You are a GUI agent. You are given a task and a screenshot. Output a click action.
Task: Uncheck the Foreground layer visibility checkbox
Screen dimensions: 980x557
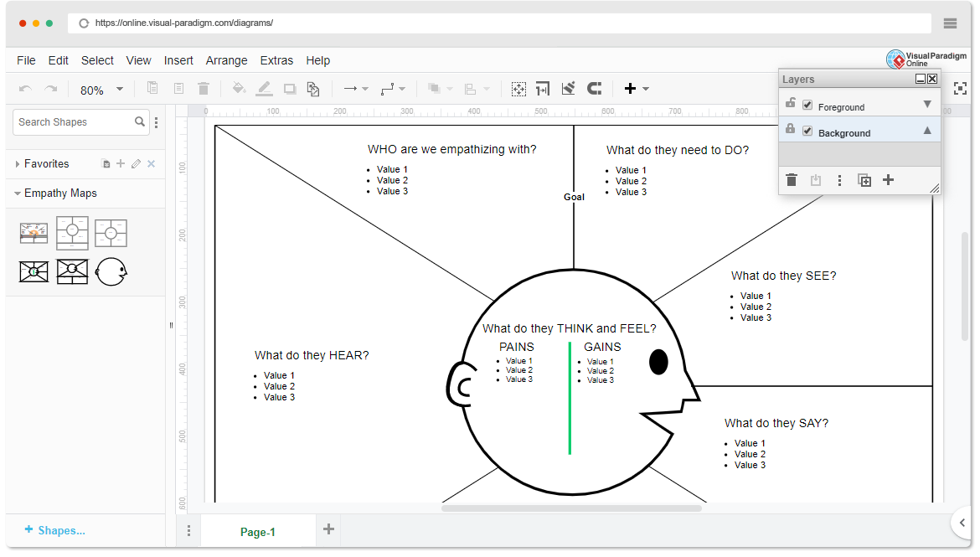tap(807, 106)
